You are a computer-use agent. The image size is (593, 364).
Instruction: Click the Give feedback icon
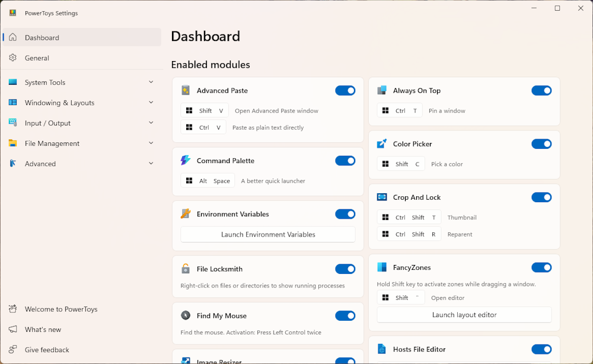[x=13, y=349]
